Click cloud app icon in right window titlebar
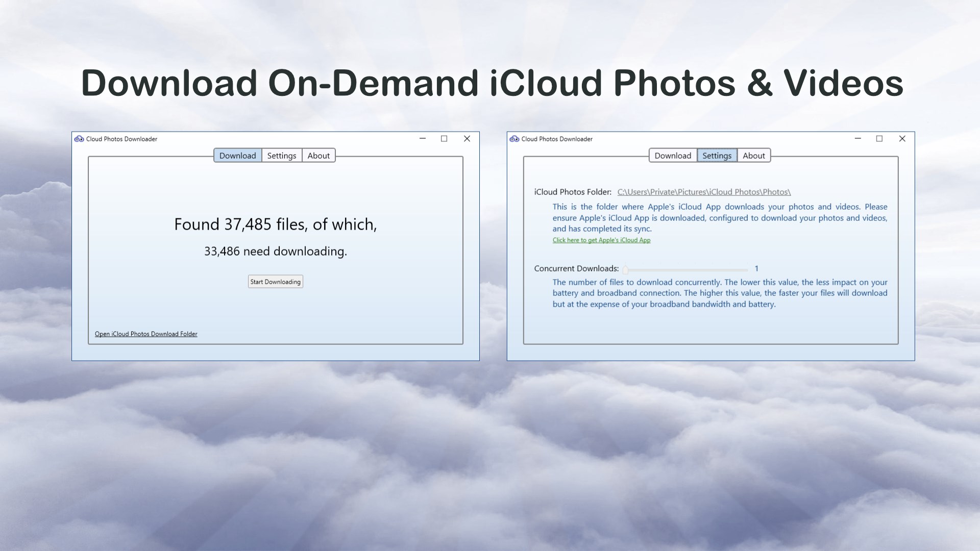The height and width of the screenshot is (551, 980). (x=514, y=139)
